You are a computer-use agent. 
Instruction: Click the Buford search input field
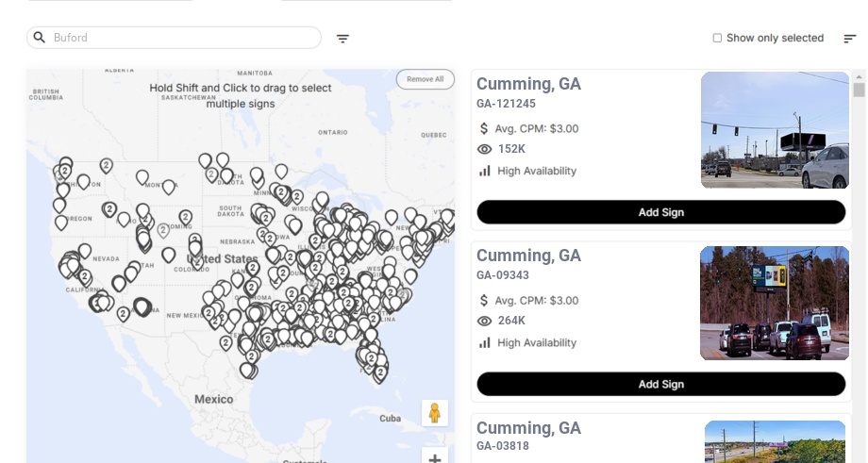(179, 38)
